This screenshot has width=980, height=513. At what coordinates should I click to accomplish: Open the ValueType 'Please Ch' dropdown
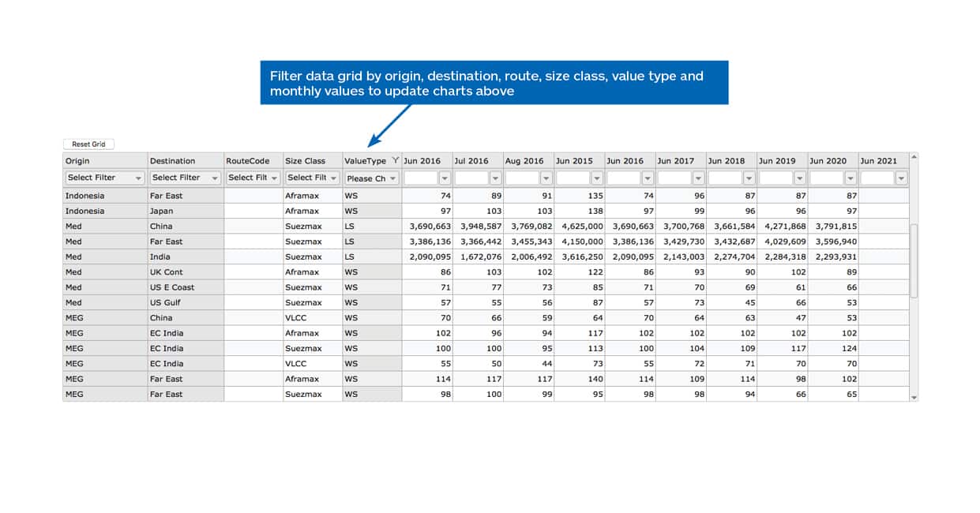[372, 178]
